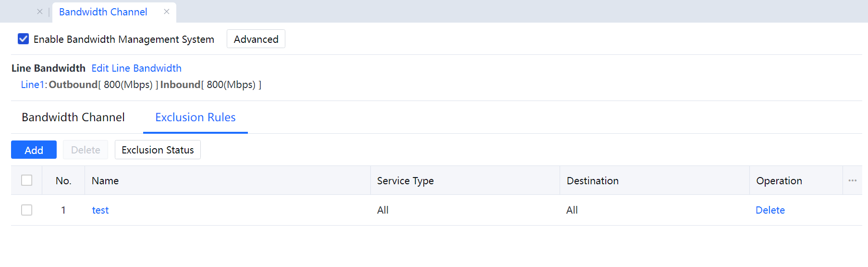Activate the Bandwidth Channel top page tab

click(103, 12)
